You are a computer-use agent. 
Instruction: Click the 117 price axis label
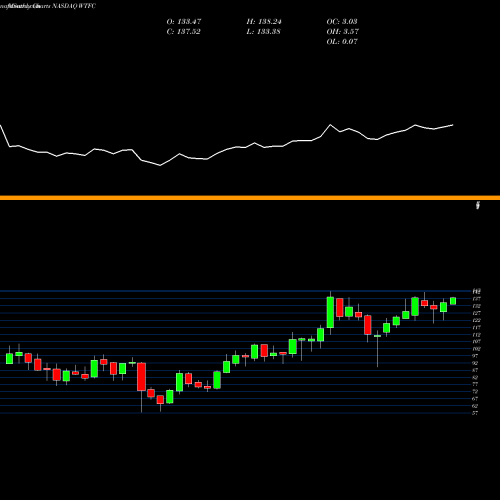(x=476, y=327)
